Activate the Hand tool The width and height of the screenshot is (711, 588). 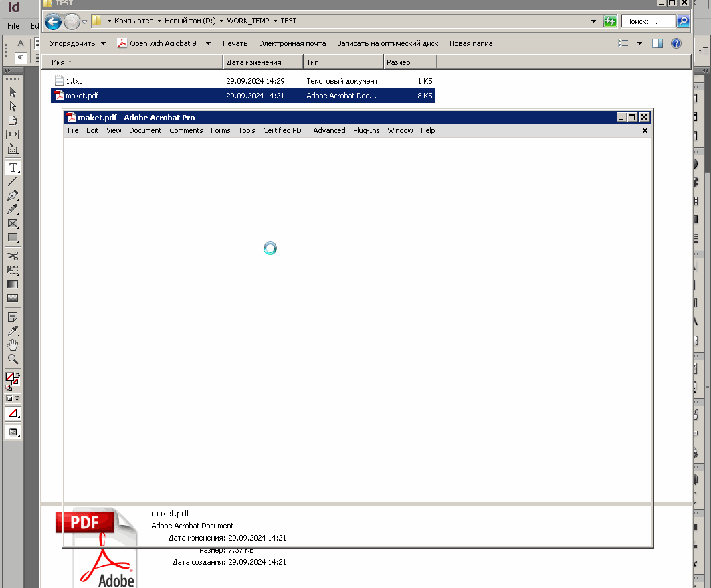[13, 345]
